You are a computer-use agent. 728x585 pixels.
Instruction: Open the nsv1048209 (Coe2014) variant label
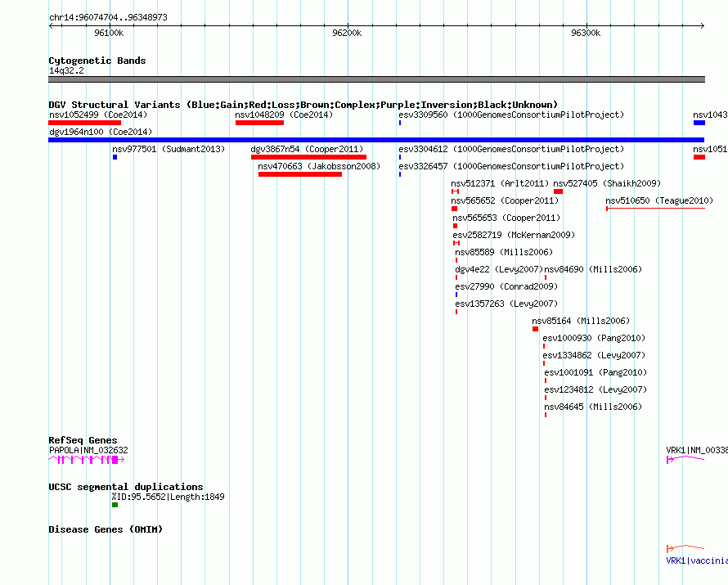pos(284,115)
